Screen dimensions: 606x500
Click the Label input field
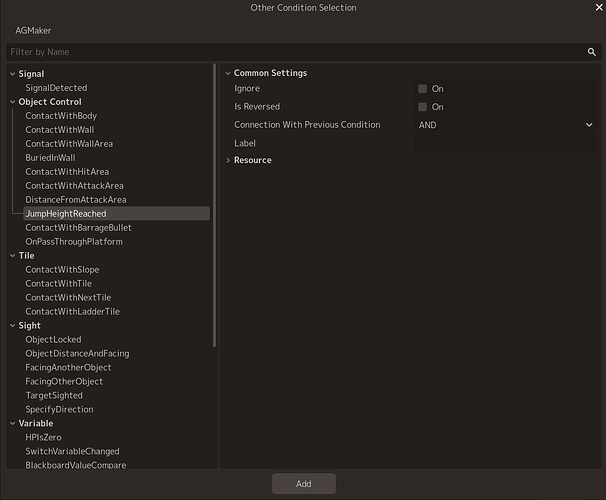506,143
